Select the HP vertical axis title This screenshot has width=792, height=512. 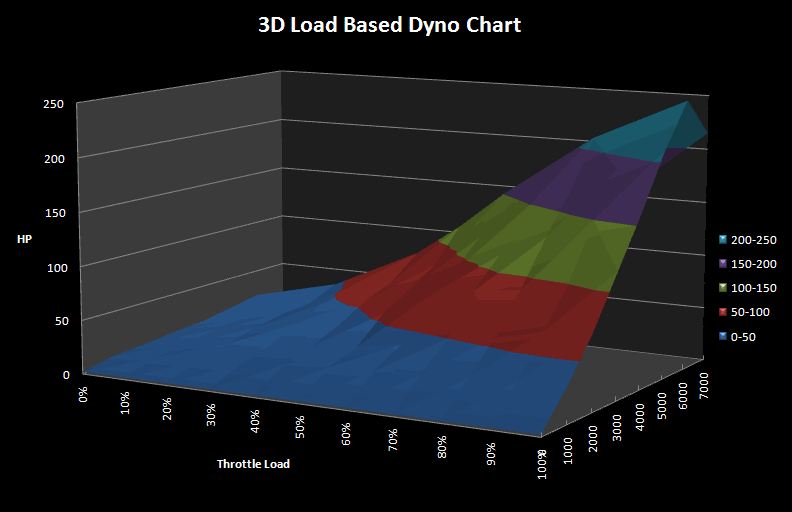pyautogui.click(x=24, y=239)
